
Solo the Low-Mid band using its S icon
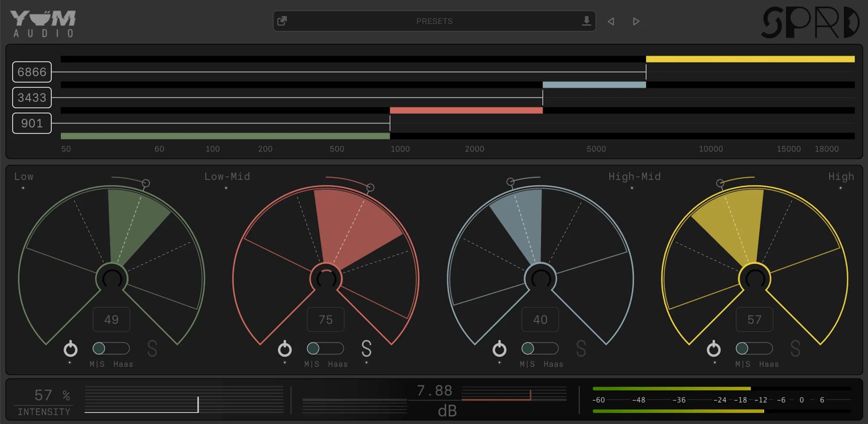(x=366, y=349)
